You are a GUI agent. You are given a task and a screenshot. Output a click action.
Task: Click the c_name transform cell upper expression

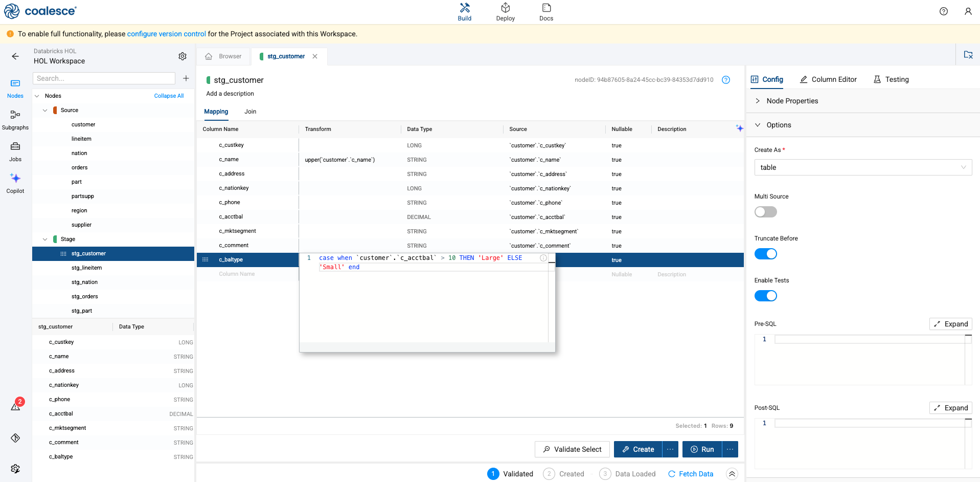(x=340, y=160)
